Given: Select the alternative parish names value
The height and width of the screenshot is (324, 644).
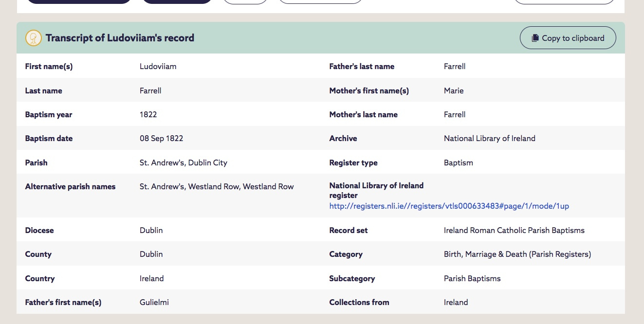Looking at the screenshot, I should (x=217, y=186).
